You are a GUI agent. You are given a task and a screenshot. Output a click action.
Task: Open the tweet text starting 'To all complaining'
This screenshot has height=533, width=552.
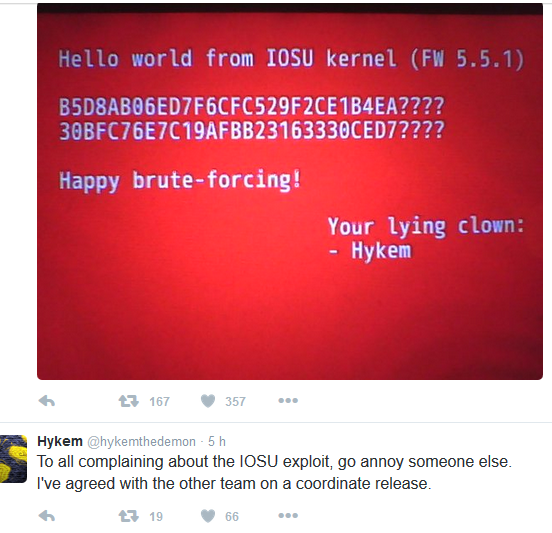pyautogui.click(x=274, y=472)
